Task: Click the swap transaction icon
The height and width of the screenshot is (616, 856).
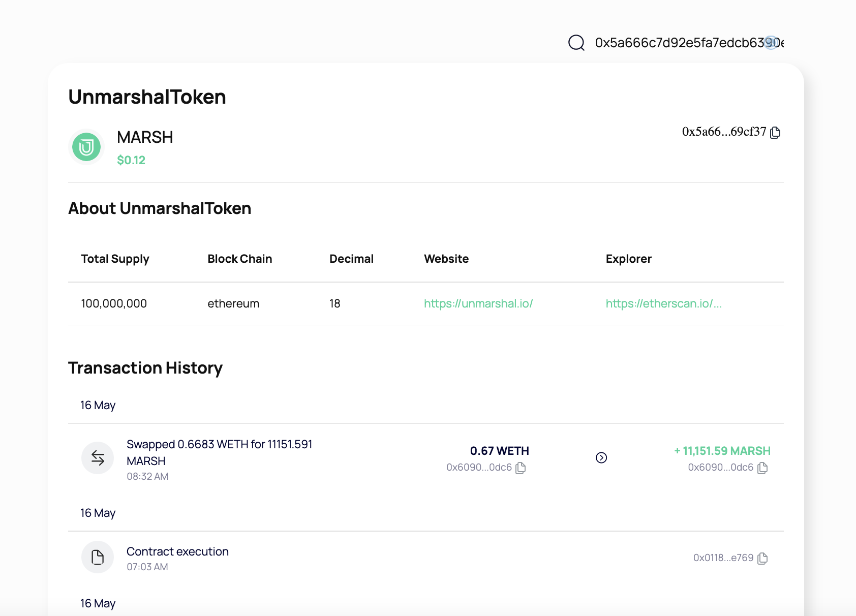Action: coord(98,458)
